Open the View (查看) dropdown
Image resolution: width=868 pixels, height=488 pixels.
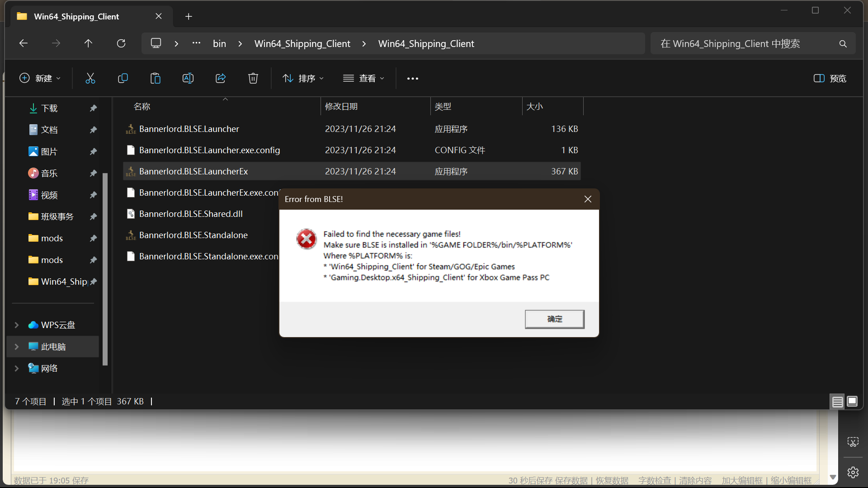pyautogui.click(x=364, y=78)
